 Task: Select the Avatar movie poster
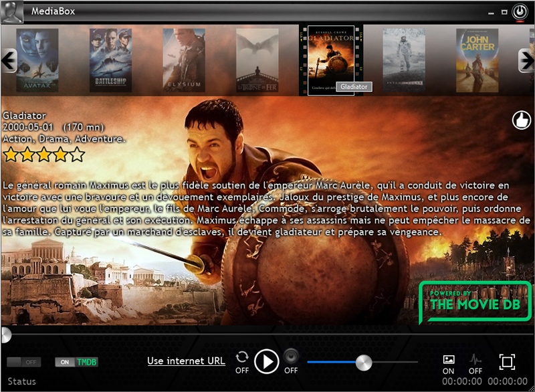pos(37,60)
